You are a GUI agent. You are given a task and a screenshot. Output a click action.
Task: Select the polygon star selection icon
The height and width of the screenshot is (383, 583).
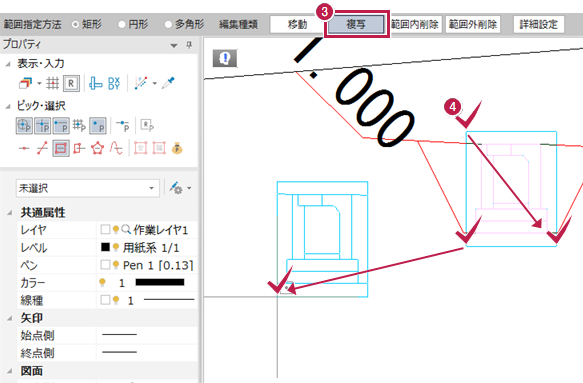pos(97,149)
